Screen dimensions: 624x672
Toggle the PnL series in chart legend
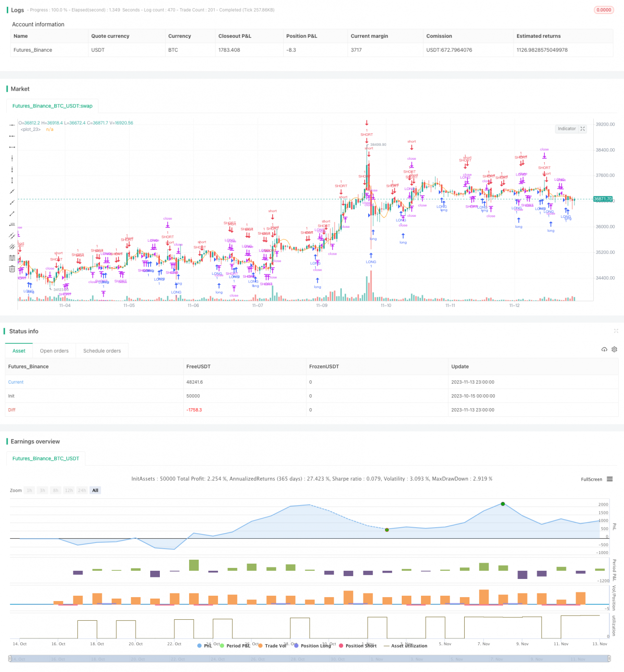tap(204, 646)
